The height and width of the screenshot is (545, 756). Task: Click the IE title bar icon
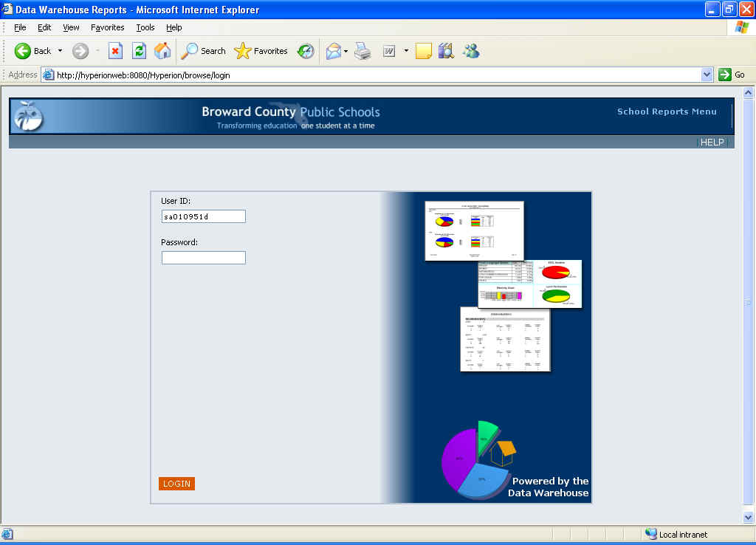pos(7,9)
